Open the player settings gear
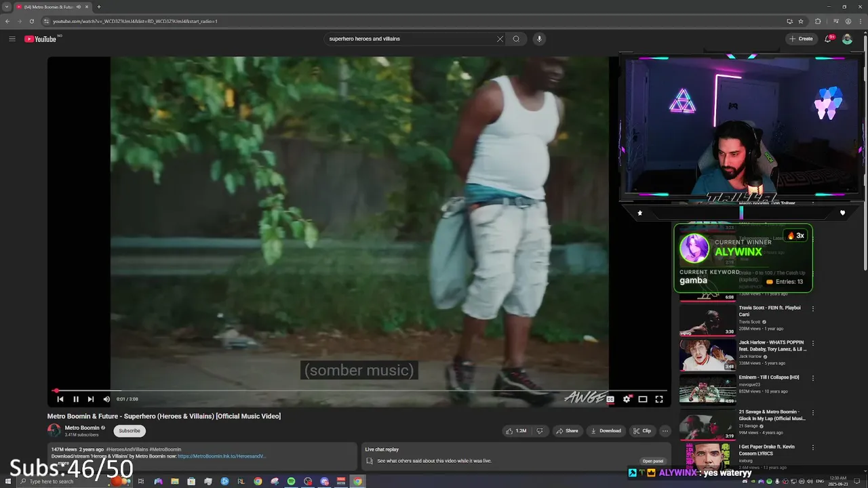Image resolution: width=868 pixels, height=488 pixels. (627, 399)
